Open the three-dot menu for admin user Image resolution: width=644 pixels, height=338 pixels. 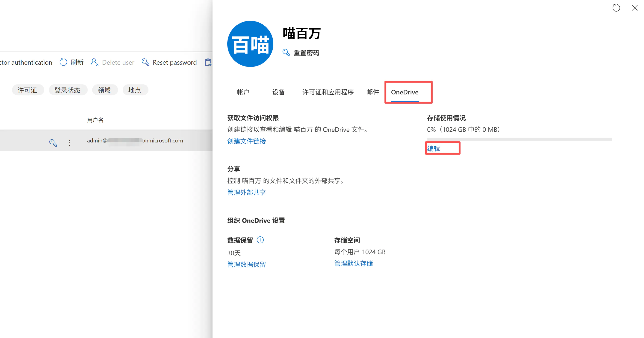[x=70, y=143]
